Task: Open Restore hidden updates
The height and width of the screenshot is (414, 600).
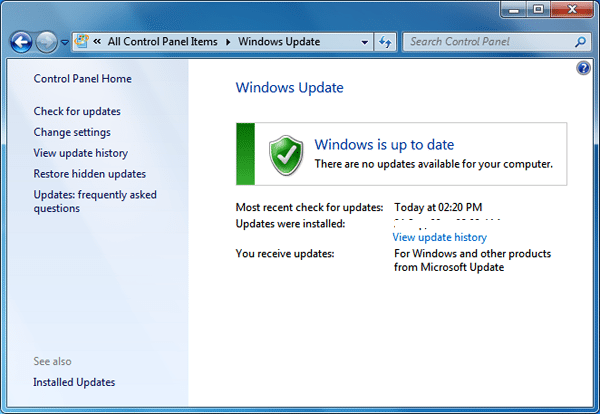Action: (90, 174)
